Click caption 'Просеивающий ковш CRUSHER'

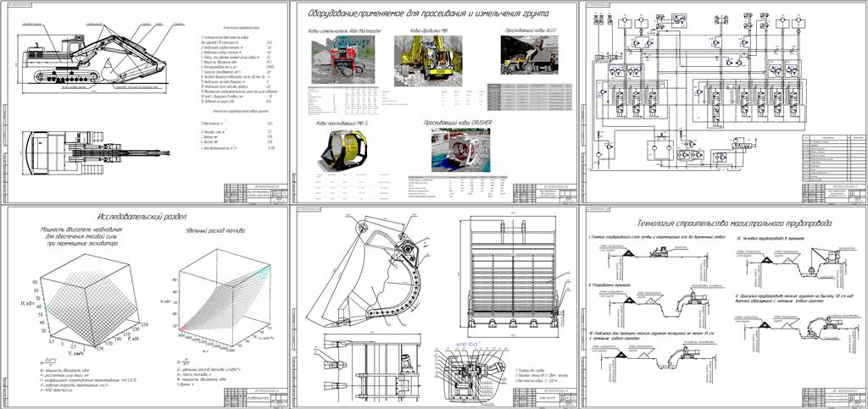tap(458, 122)
